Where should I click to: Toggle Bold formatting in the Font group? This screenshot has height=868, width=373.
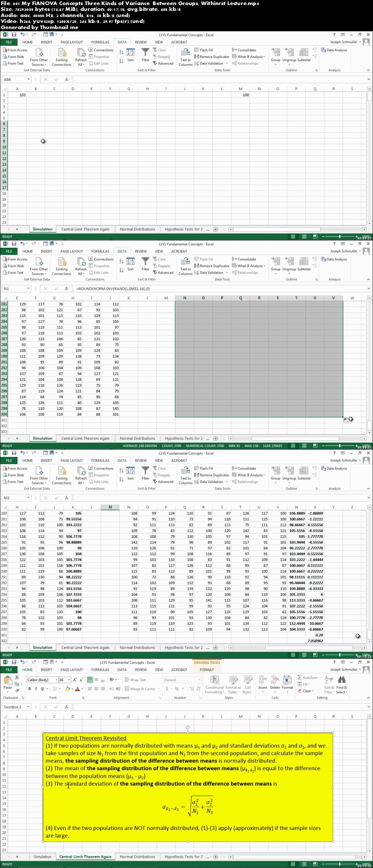[x=30, y=689]
